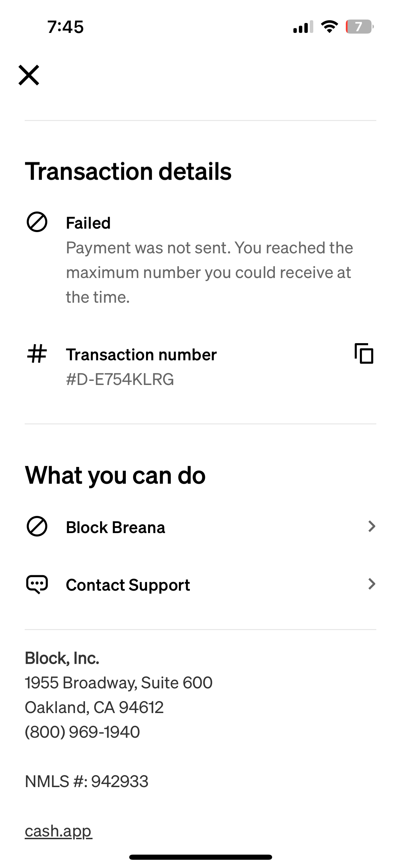401x868 pixels.
Task: Tap the battery indicator in status bar
Action: 359,27
